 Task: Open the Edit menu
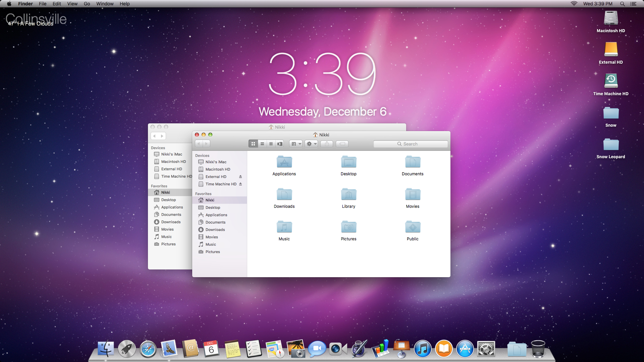click(x=57, y=4)
